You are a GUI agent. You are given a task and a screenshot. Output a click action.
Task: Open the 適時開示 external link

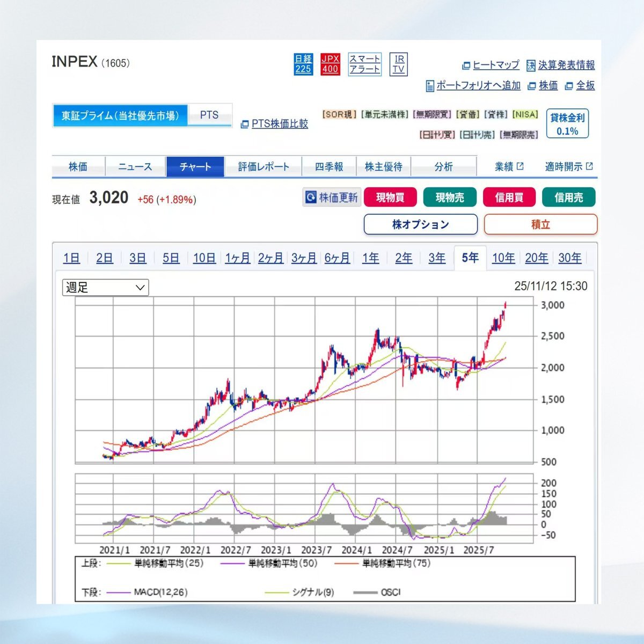[569, 166]
